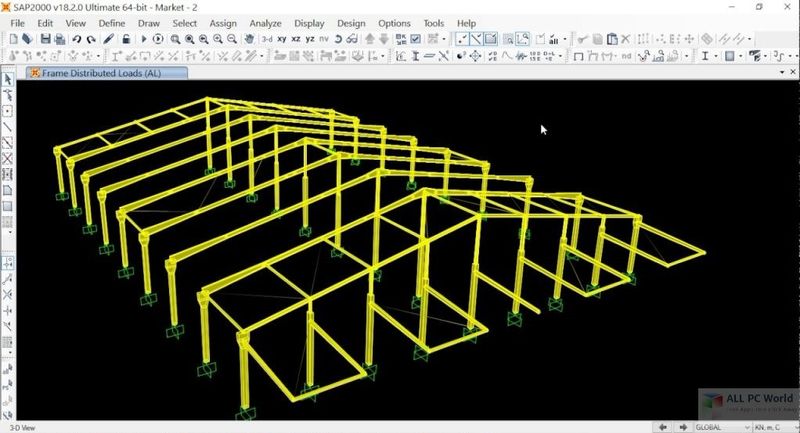Click the left arrow button in status bar
The height and width of the screenshot is (433, 800).
[662, 426]
